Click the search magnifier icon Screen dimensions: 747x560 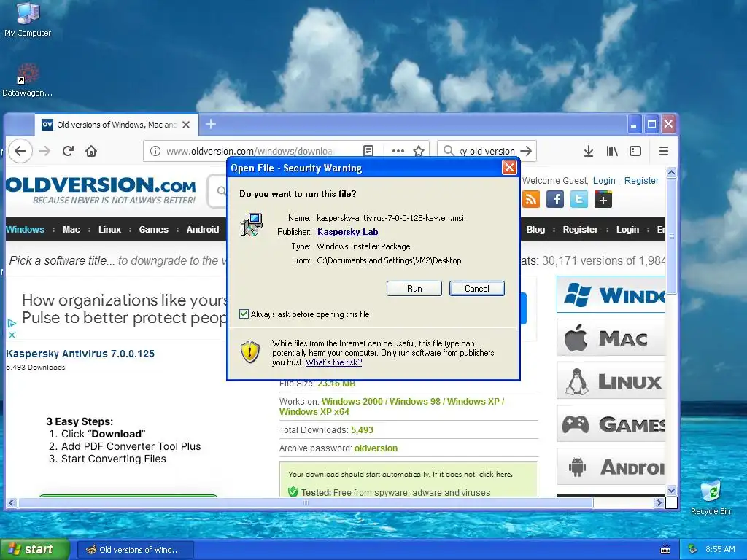point(449,151)
